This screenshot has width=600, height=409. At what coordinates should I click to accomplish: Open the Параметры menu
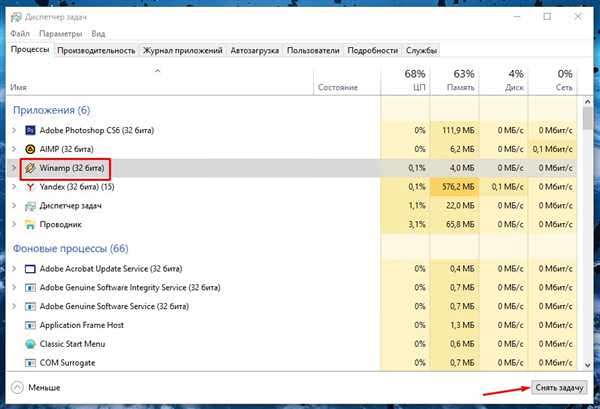[x=60, y=34]
